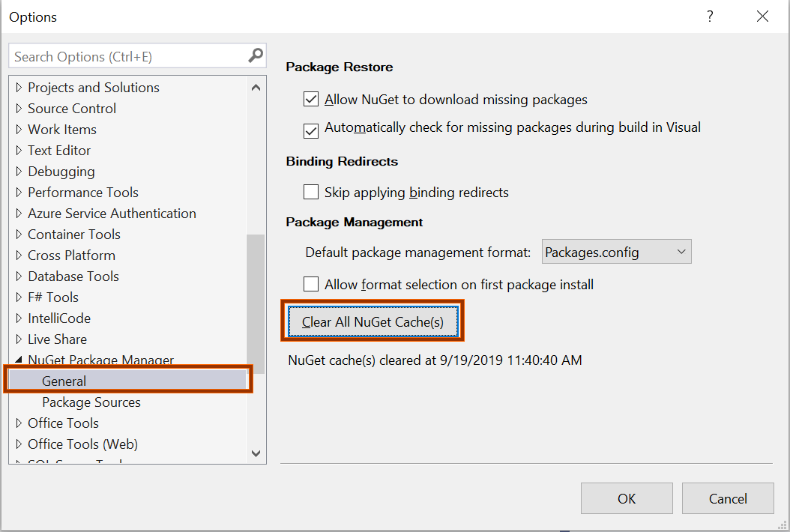Click the Help question mark icon
790x532 pixels.
click(709, 16)
